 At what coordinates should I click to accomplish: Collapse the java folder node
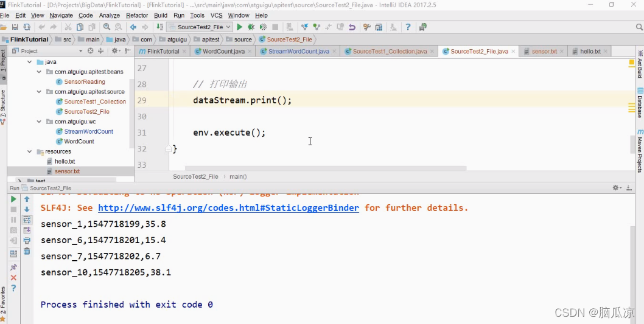29,62
